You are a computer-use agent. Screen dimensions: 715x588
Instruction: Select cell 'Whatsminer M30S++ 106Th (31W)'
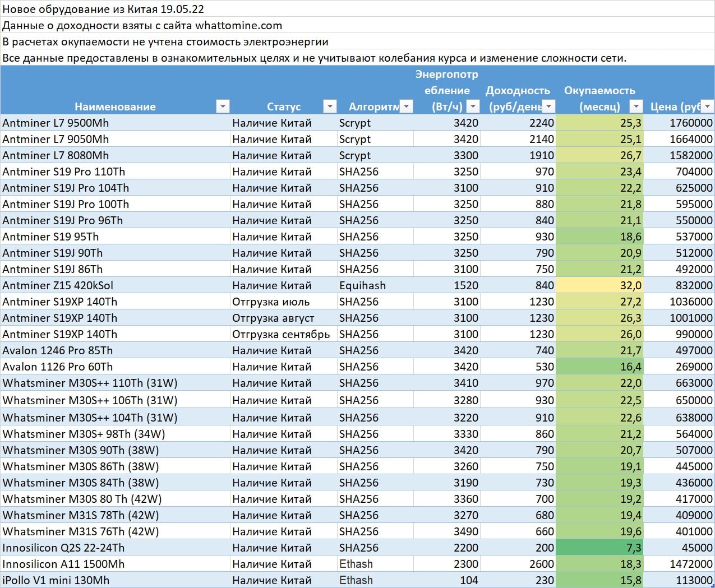115,400
